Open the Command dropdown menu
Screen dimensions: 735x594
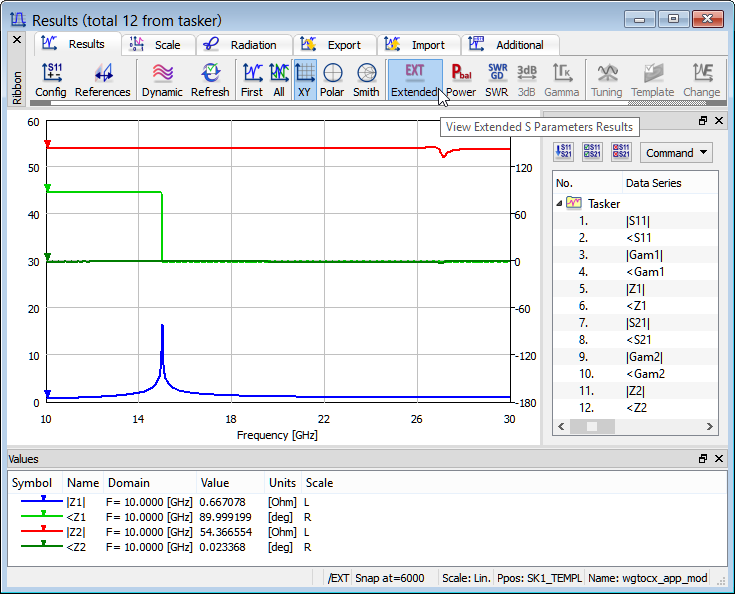click(676, 153)
